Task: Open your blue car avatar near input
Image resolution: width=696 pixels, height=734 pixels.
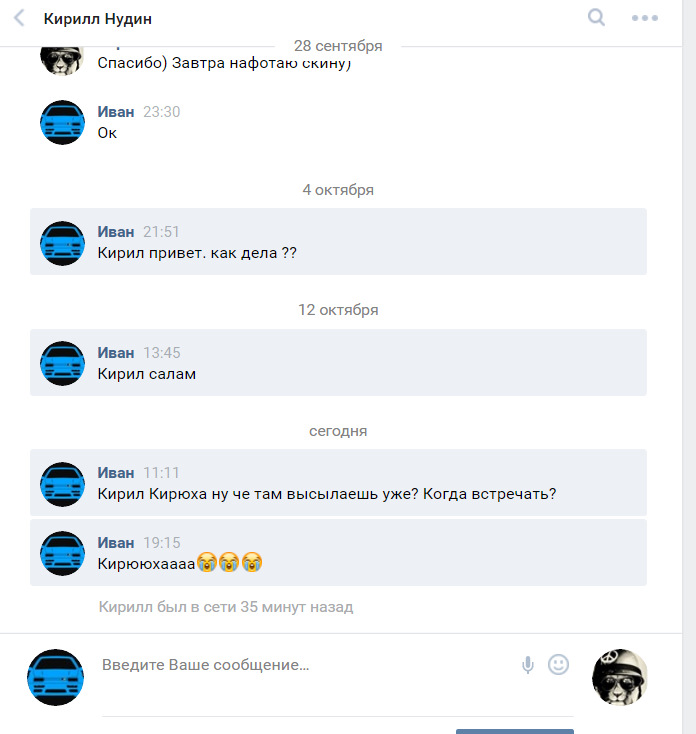Action: coord(56,677)
